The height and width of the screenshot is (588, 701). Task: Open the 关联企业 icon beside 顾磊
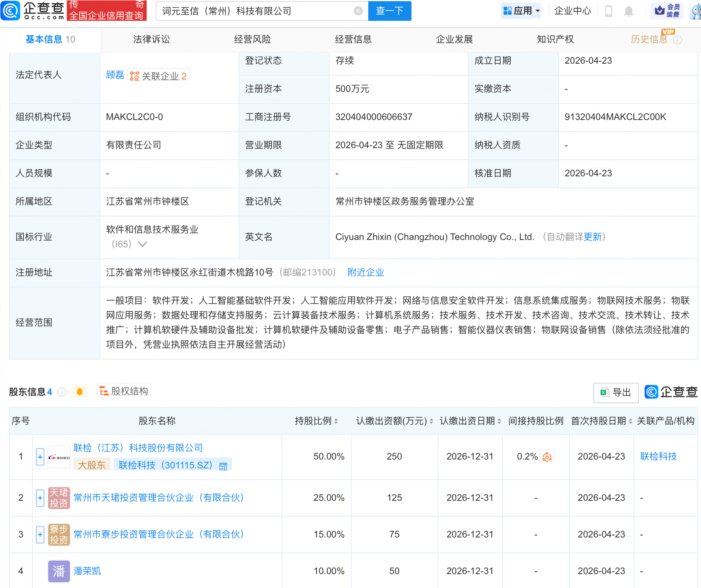click(134, 75)
